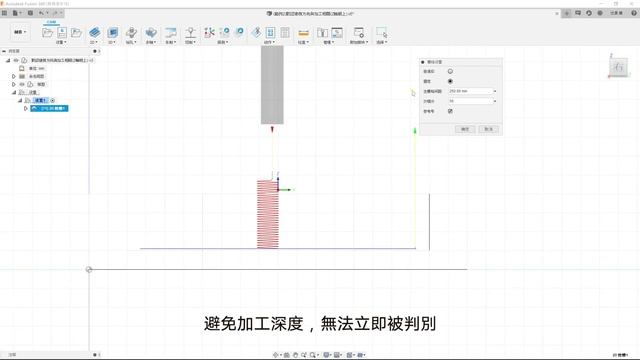This screenshot has width=640, height=360.
Task: Click the Redo arrow icon
Action: click(x=56, y=13)
